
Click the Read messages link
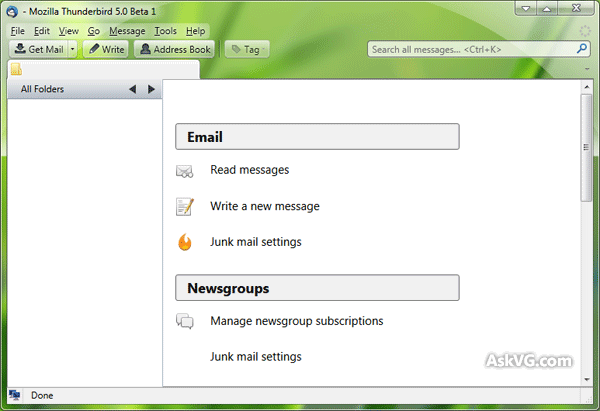(249, 170)
